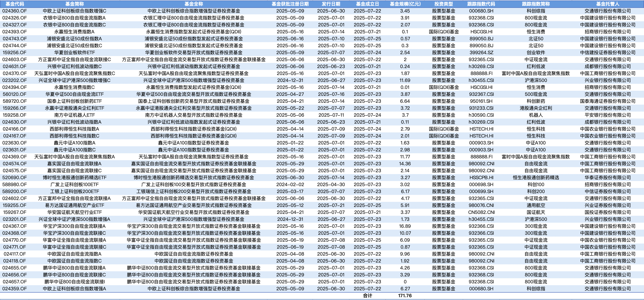The image size is (644, 300).
Task: Click fund size value 11.69
Action: (405, 80)
